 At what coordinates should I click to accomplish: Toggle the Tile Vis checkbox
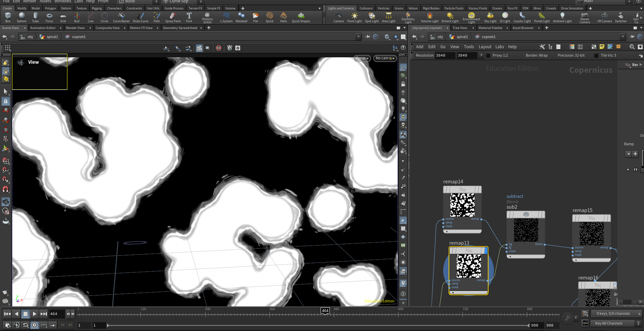(597, 56)
